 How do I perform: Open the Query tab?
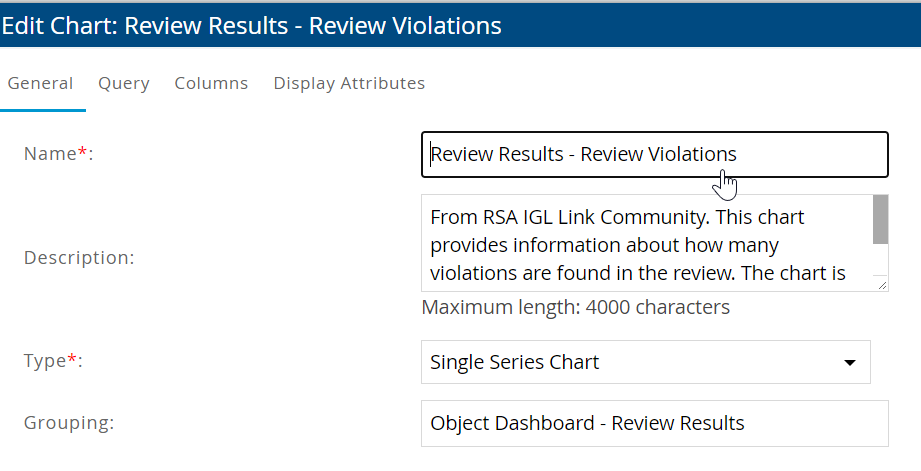[124, 83]
